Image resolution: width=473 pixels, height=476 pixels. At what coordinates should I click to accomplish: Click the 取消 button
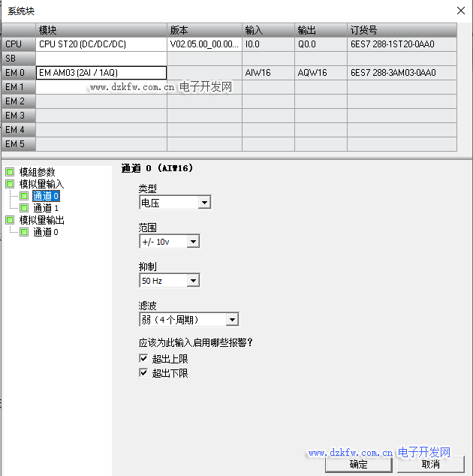(x=430, y=464)
